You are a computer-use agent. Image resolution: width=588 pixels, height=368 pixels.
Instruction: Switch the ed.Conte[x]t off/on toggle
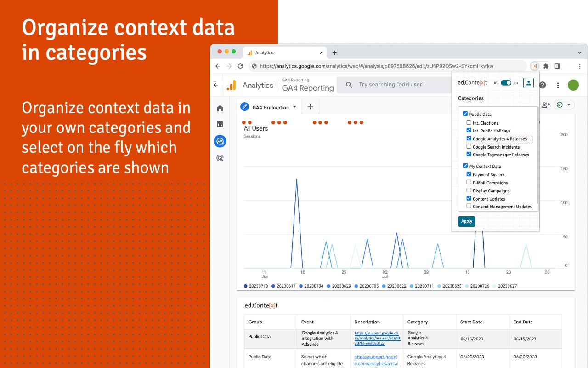(506, 83)
